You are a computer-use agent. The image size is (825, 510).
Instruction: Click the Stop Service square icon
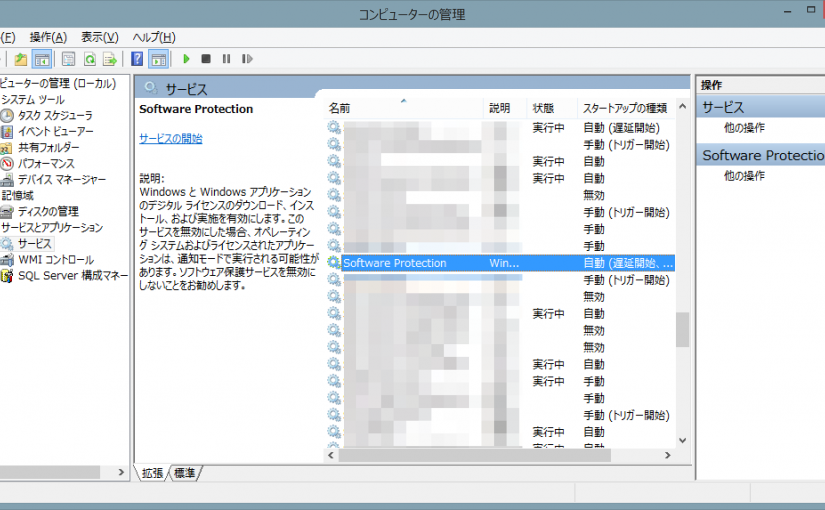pos(206,59)
